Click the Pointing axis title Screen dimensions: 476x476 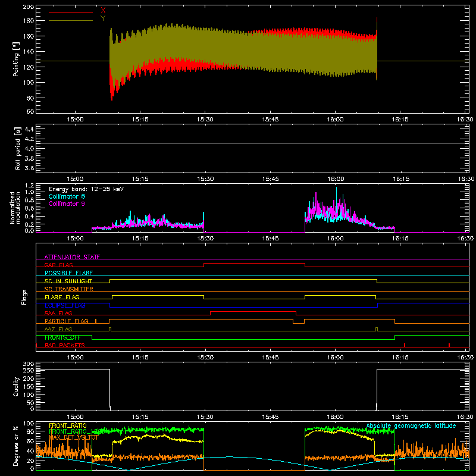[16, 59]
